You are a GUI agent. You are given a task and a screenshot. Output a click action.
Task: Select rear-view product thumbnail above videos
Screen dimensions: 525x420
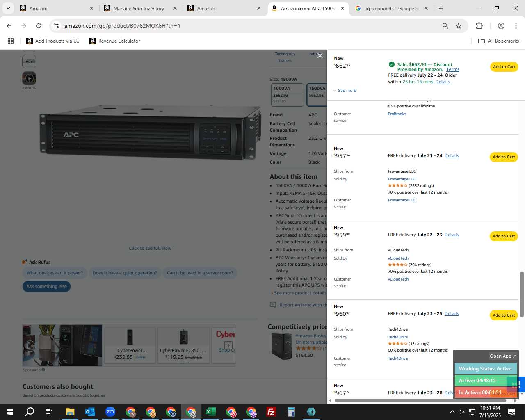29,62
